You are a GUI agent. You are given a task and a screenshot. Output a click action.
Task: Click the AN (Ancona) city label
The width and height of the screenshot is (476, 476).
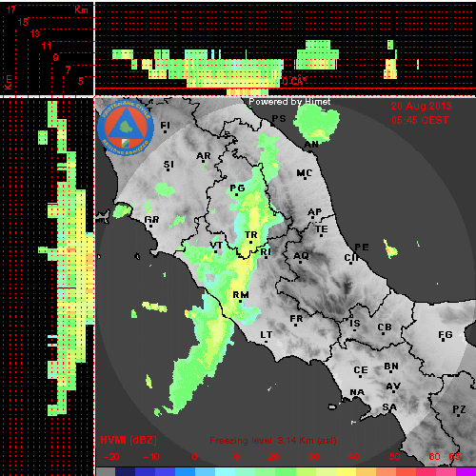[x=311, y=145]
